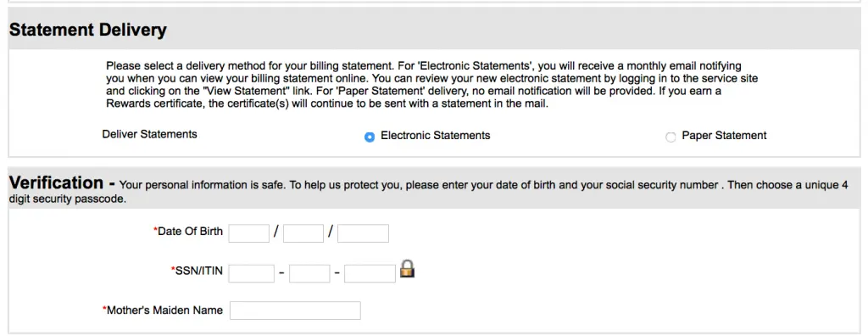Click the 'Paper Statement' label text

[724, 135]
